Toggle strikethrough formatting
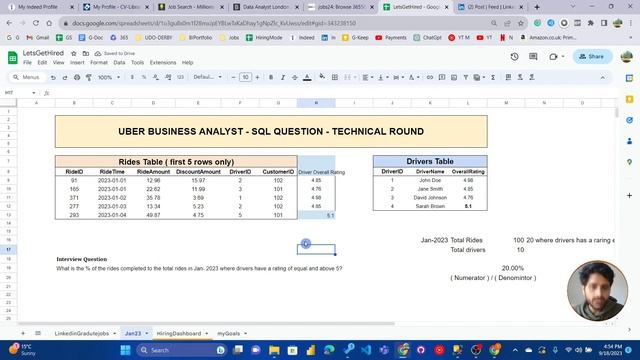Screen dimensions: 640x360 (294, 77)
